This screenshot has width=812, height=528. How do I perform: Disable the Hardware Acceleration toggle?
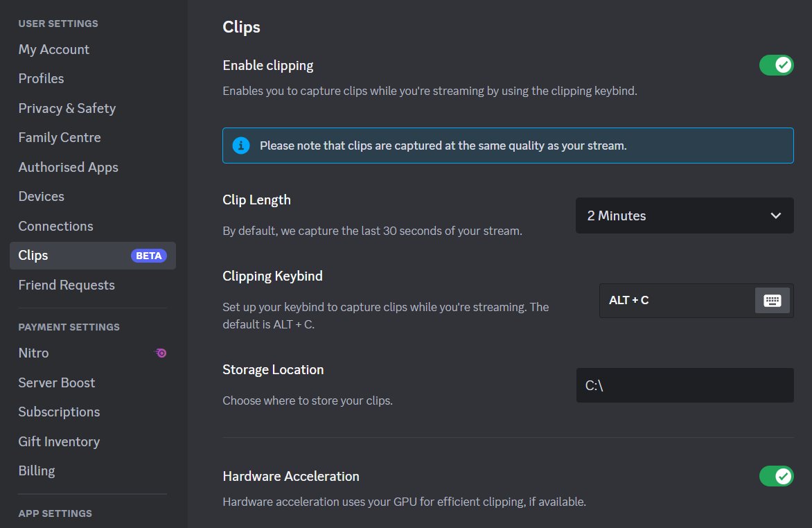(776, 476)
